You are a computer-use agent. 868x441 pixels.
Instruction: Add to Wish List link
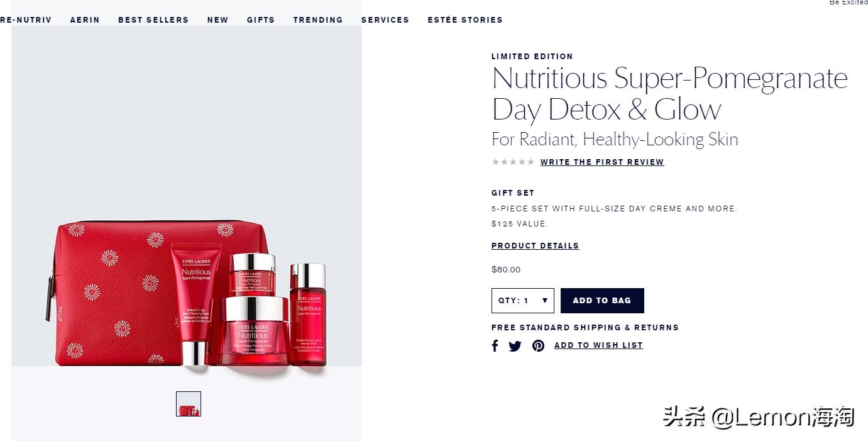pyautogui.click(x=598, y=345)
